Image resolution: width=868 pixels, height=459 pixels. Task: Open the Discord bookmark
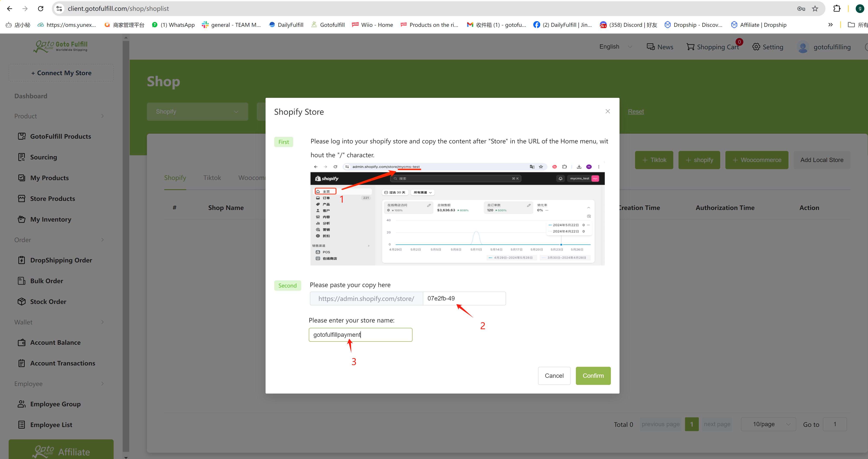point(628,25)
